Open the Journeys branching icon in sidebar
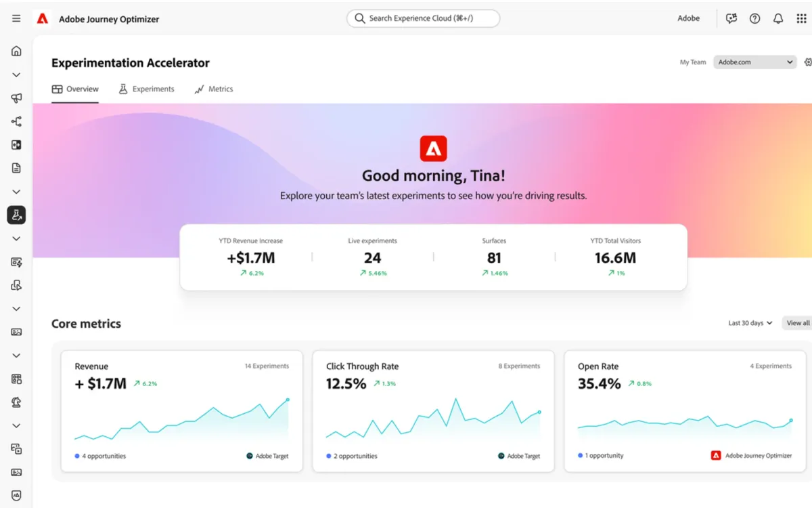This screenshot has height=508, width=812. [16, 121]
